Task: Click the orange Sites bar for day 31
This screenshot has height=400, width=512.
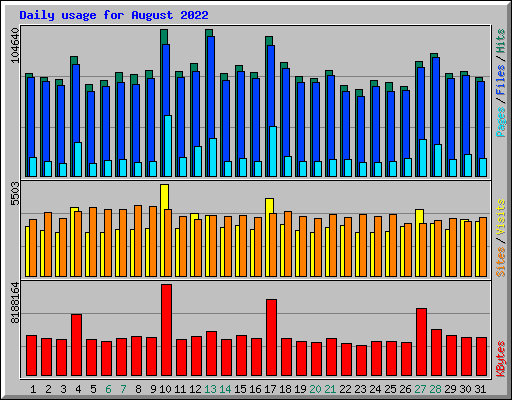Action: point(483,247)
